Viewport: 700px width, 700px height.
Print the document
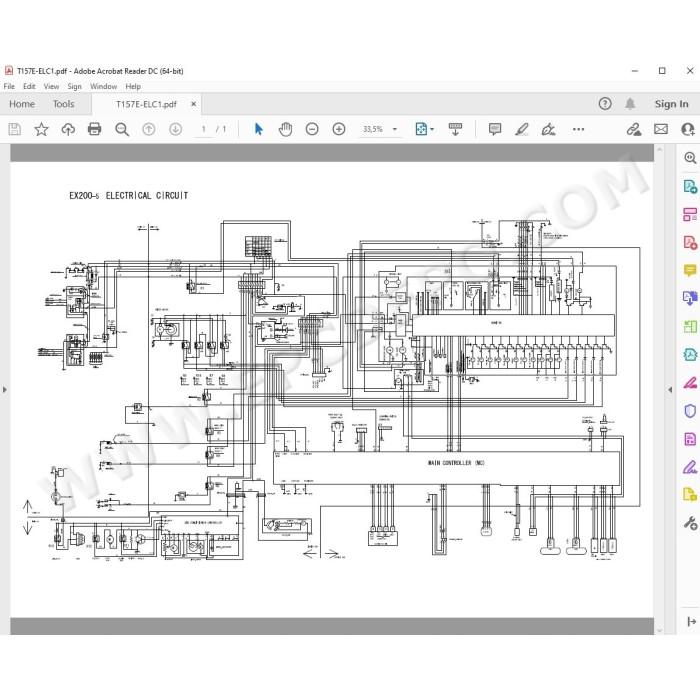click(x=95, y=129)
